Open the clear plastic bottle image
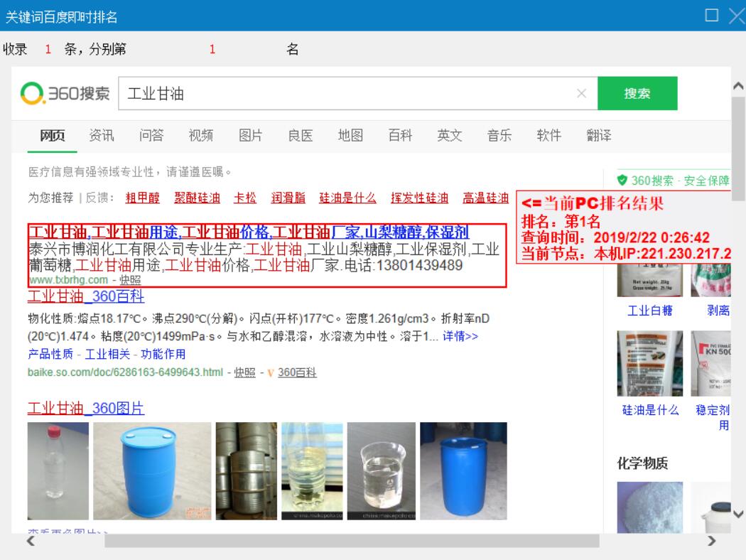 [58, 471]
